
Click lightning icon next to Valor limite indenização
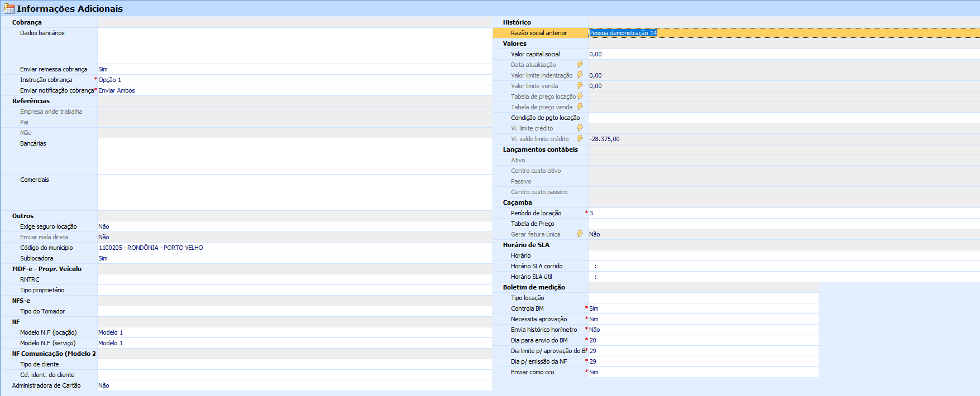tap(580, 75)
